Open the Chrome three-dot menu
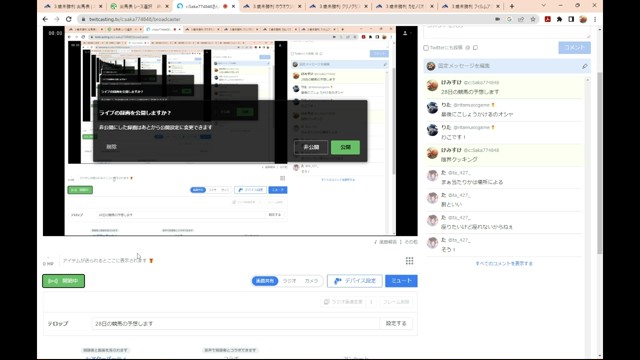This screenshot has width=640, height=360. click(x=595, y=19)
